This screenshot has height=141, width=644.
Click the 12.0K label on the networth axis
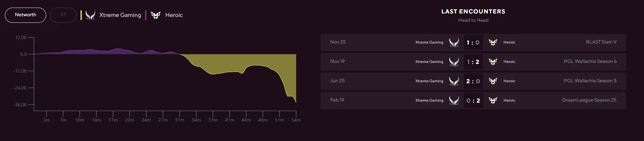(x=21, y=37)
